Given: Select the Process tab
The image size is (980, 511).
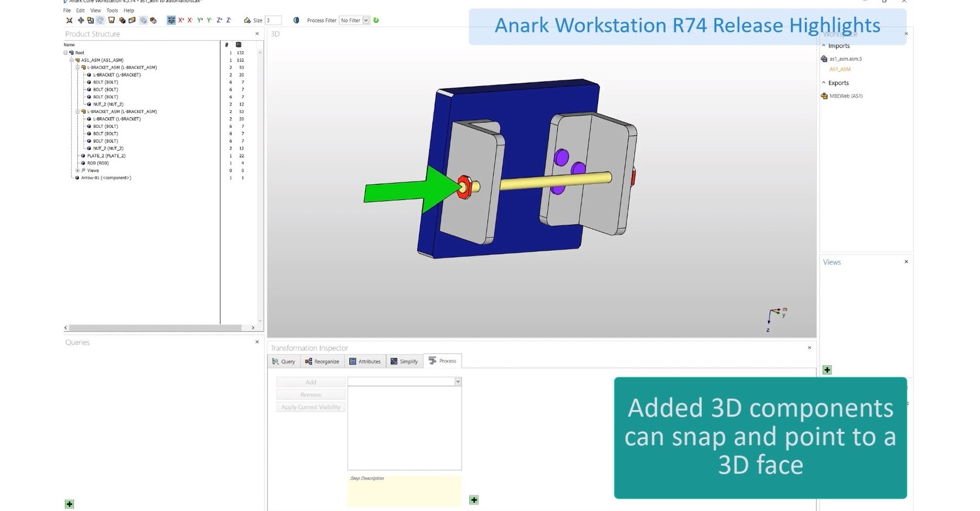Looking at the screenshot, I should pyautogui.click(x=442, y=361).
